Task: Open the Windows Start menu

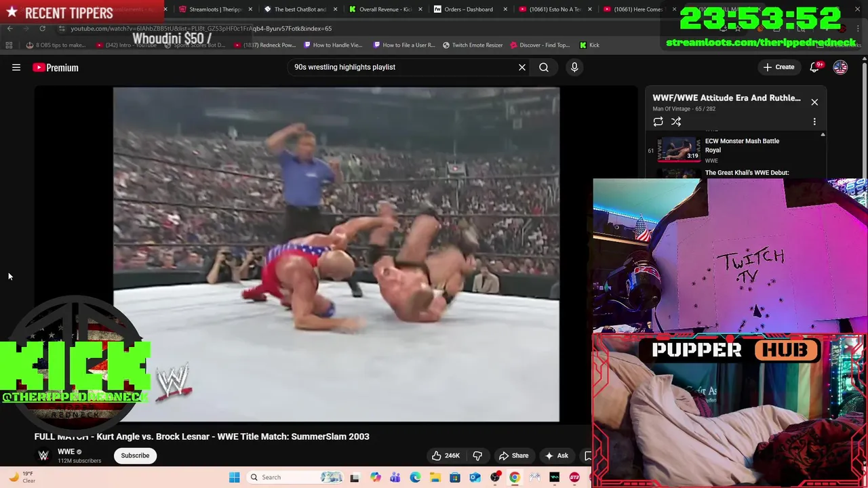Action: tap(234, 477)
